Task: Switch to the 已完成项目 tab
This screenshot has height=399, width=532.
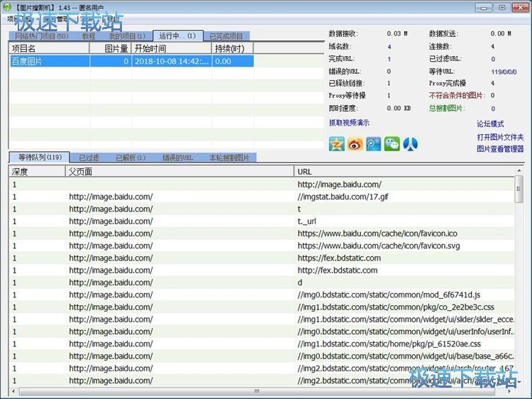Action: (x=226, y=36)
